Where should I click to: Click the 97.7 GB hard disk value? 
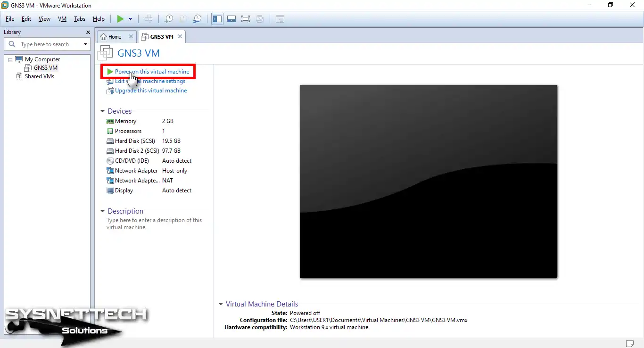coord(171,151)
